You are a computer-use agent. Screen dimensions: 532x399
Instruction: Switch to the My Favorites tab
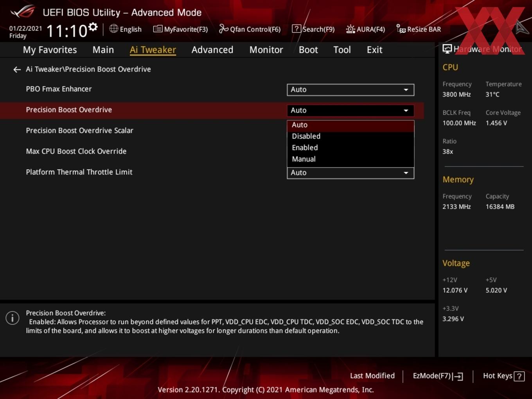[x=50, y=50]
